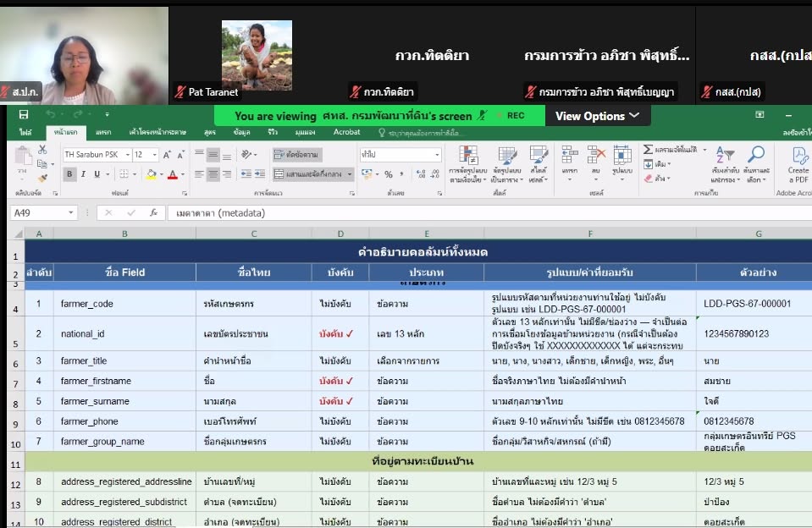Toggle middle vertical alignment

point(213,154)
